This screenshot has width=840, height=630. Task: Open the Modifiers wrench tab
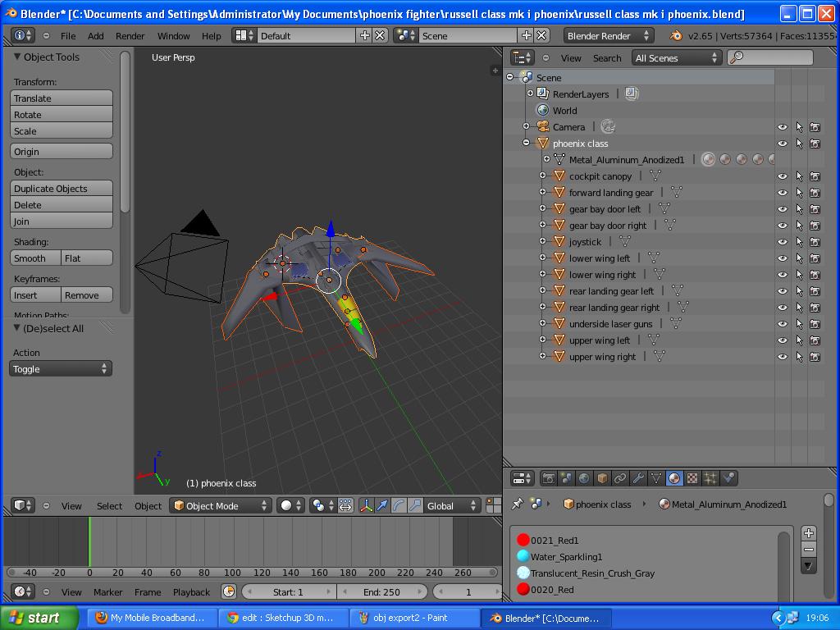click(638, 478)
